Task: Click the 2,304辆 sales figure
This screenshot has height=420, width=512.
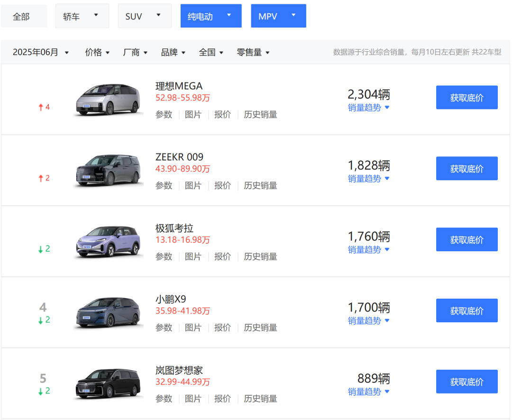Action: click(x=369, y=94)
